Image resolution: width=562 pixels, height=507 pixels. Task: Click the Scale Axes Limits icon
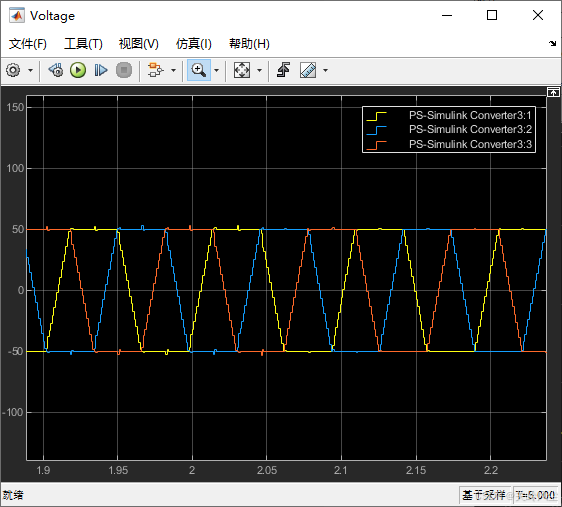[x=242, y=70]
